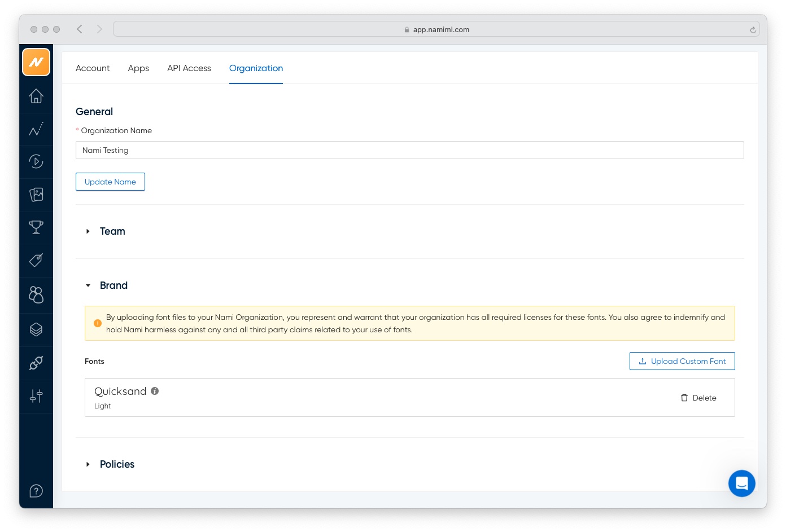Collapse the Brand section arrow
Viewport: 786px width, 532px height.
coord(88,285)
